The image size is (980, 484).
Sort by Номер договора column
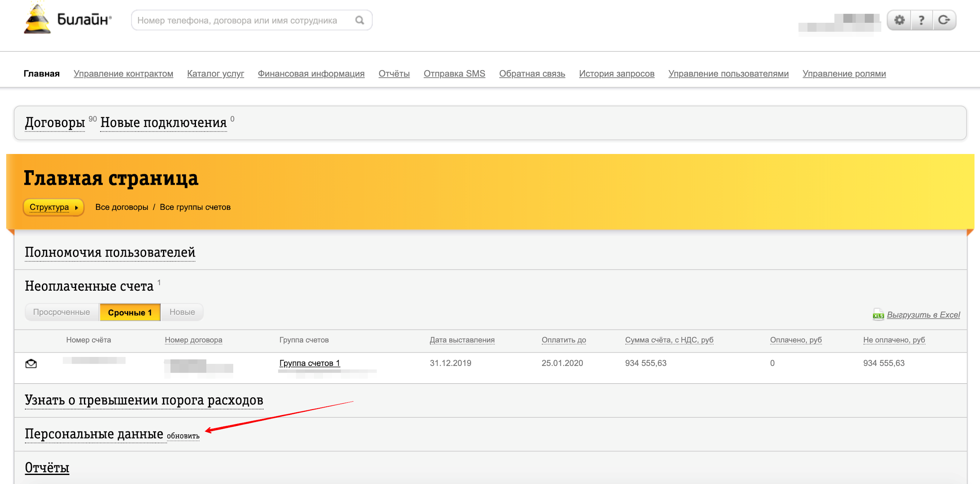point(194,340)
